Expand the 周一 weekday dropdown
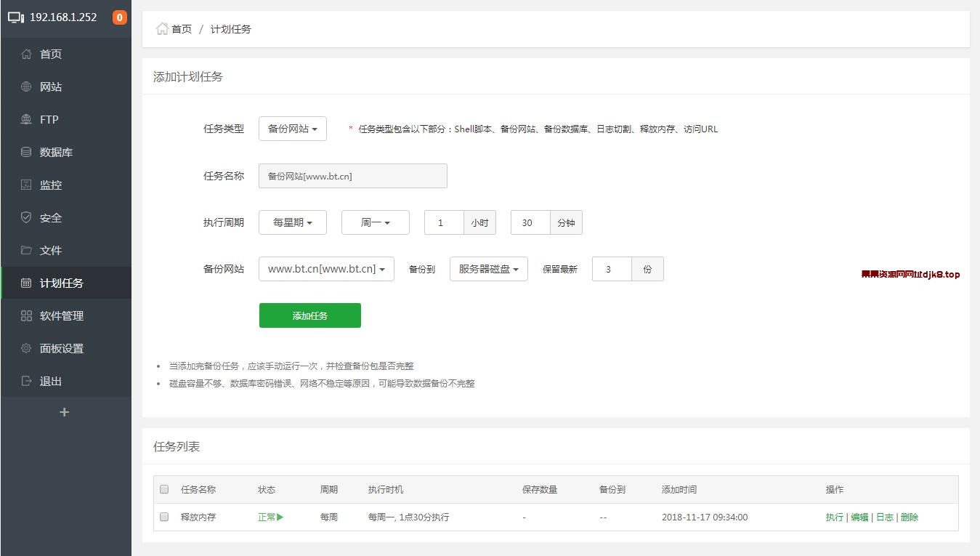This screenshot has width=980, height=556. (x=375, y=222)
